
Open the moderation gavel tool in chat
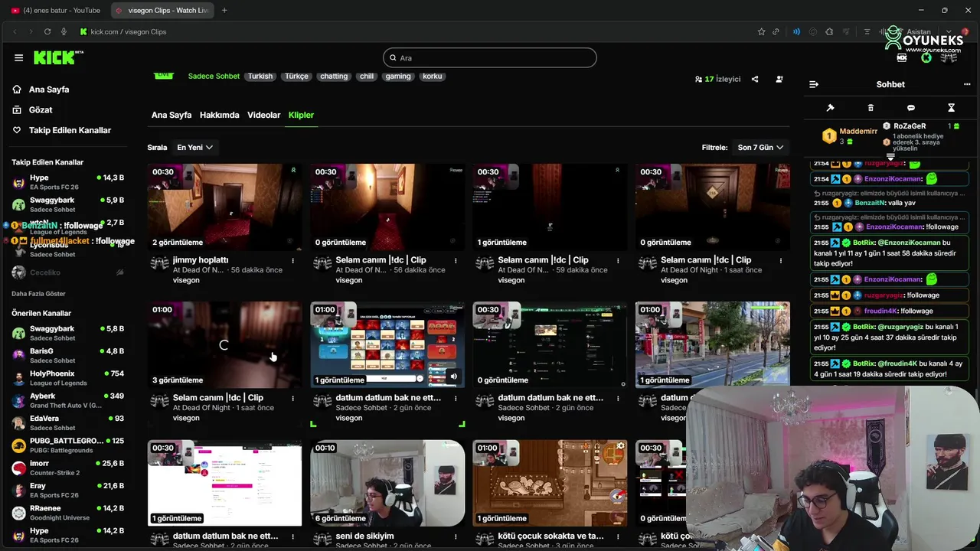830,108
